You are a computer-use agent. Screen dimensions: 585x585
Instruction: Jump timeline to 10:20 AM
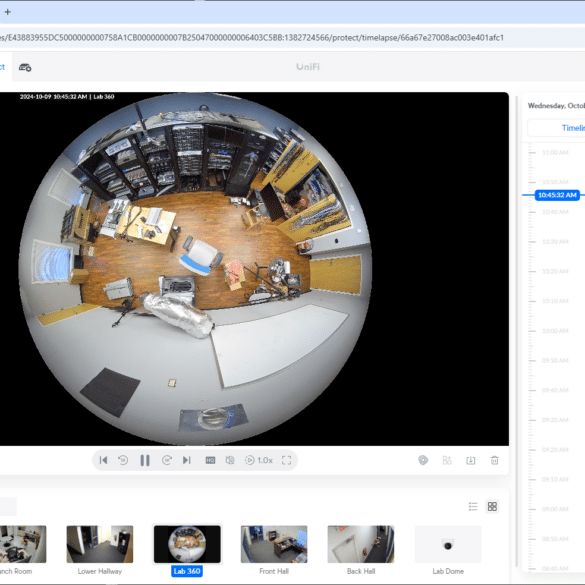[x=555, y=271]
